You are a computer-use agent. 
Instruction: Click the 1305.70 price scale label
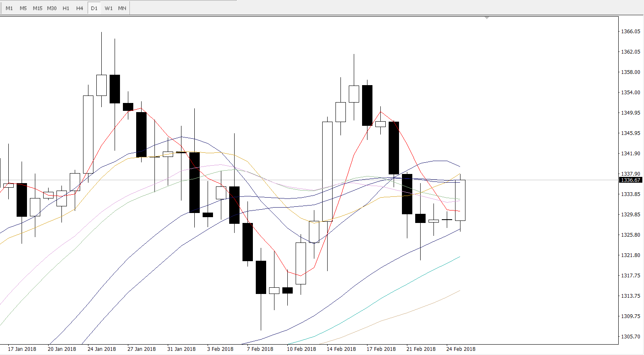tap(630, 337)
